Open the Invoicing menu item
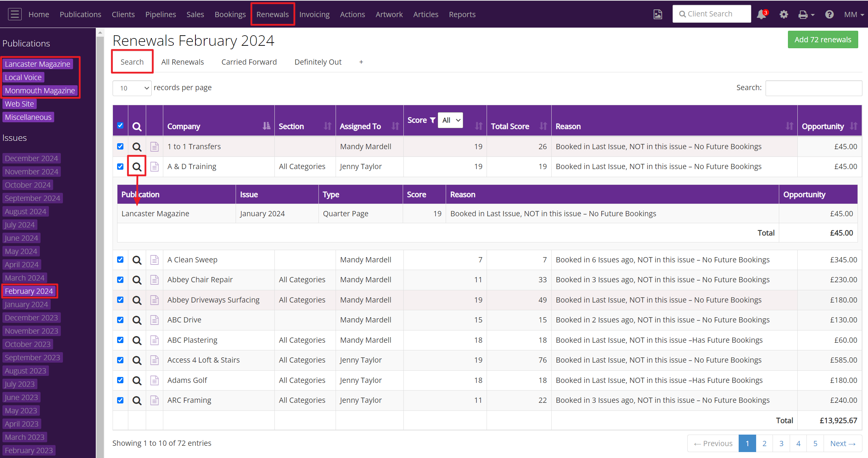Image resolution: width=868 pixels, height=458 pixels. pyautogui.click(x=314, y=14)
